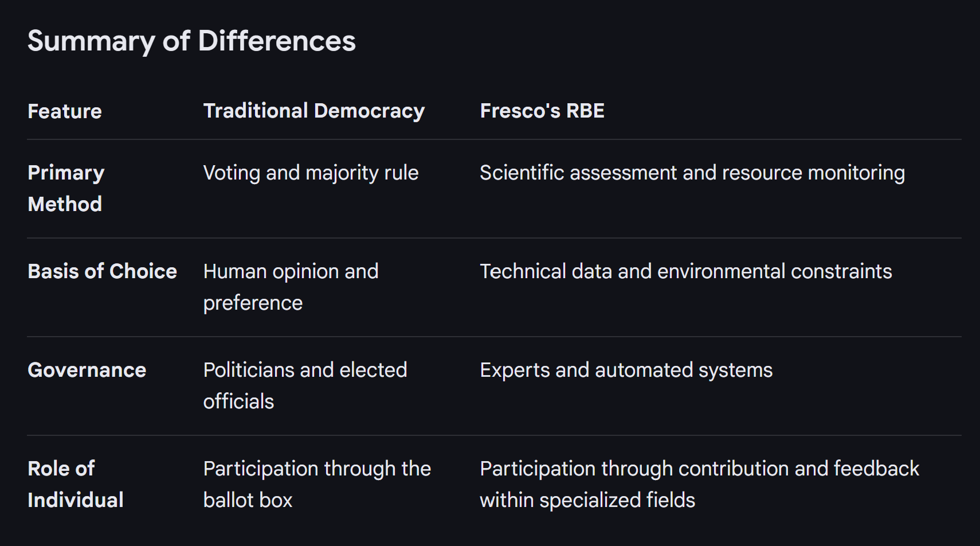Select the 'Role of Individual' row label
Image resolution: width=980 pixels, height=546 pixels.
pyautogui.click(x=75, y=484)
